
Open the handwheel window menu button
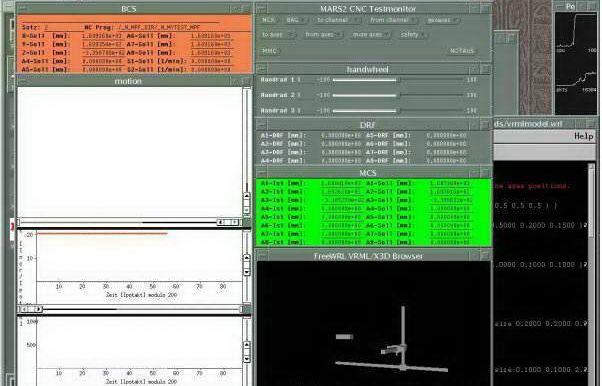pyautogui.click(x=261, y=69)
